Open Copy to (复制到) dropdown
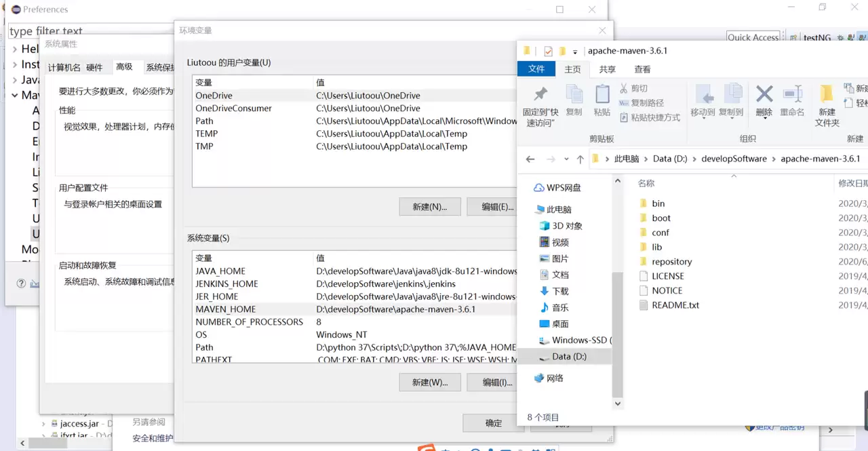The height and width of the screenshot is (451, 868). click(x=731, y=117)
